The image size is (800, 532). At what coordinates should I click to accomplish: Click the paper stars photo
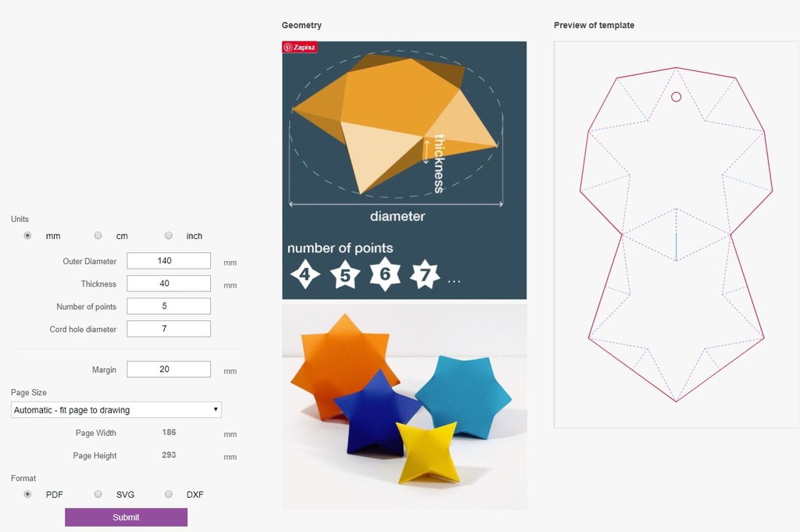click(404, 407)
